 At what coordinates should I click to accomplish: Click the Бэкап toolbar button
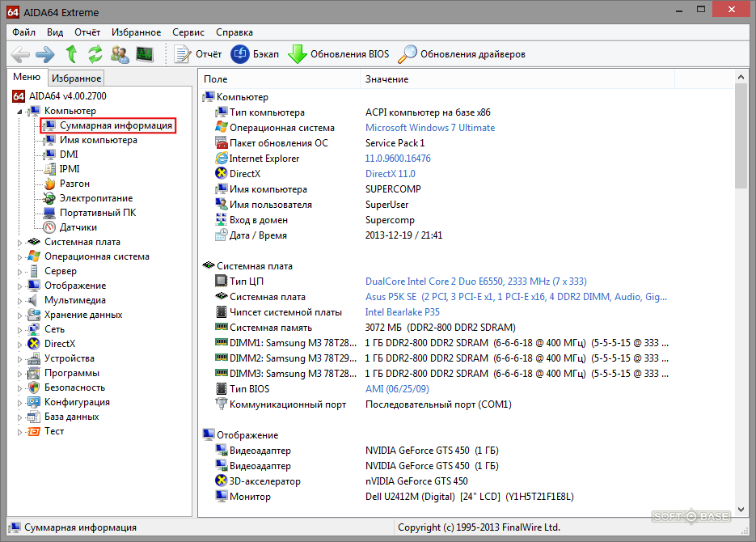(x=255, y=54)
